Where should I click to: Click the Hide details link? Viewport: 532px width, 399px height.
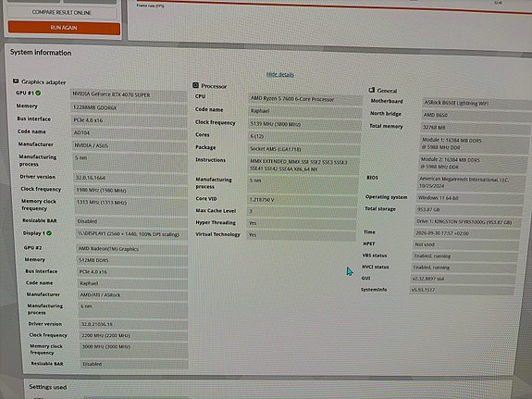(x=280, y=74)
